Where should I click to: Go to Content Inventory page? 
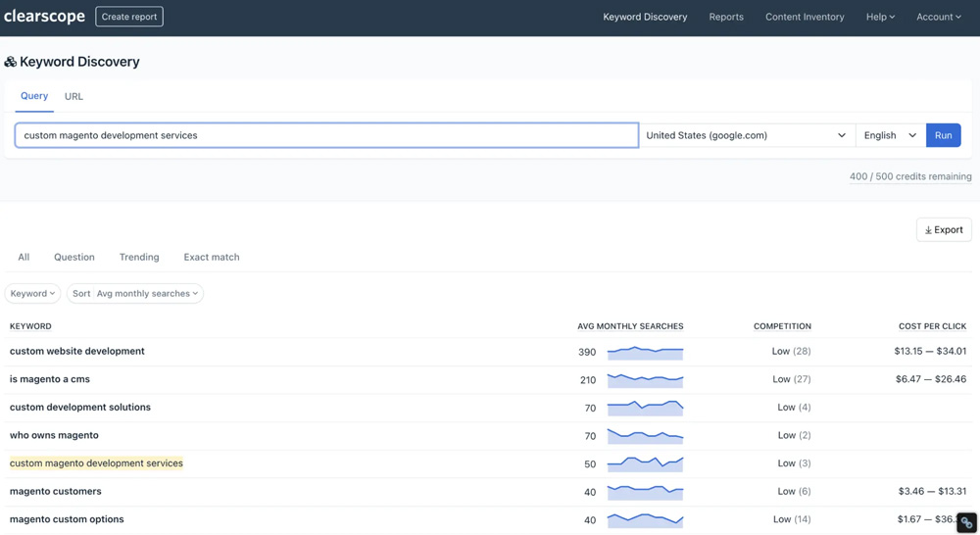pos(805,17)
